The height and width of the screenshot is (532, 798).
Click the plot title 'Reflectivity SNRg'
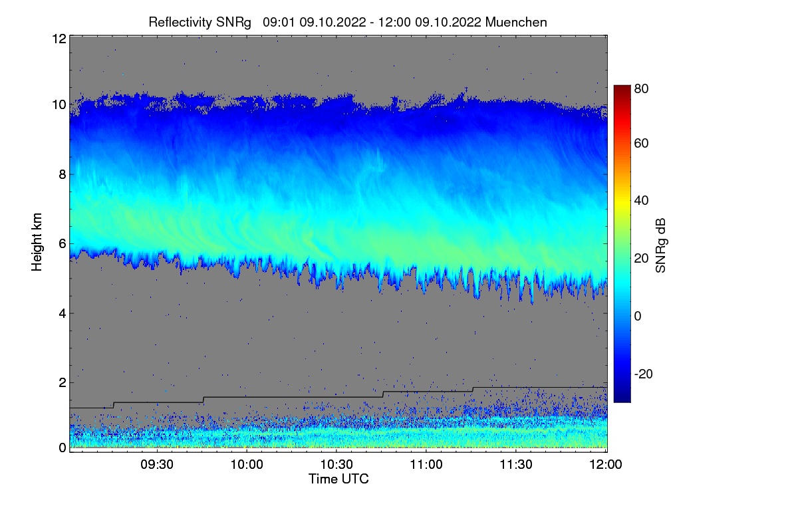[x=199, y=22]
